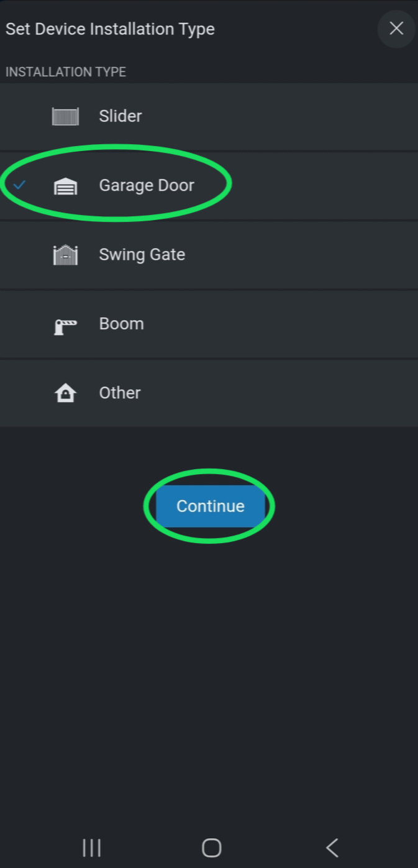Click the blue checkmark beside Garage Door
The image size is (418, 868).
click(x=20, y=185)
